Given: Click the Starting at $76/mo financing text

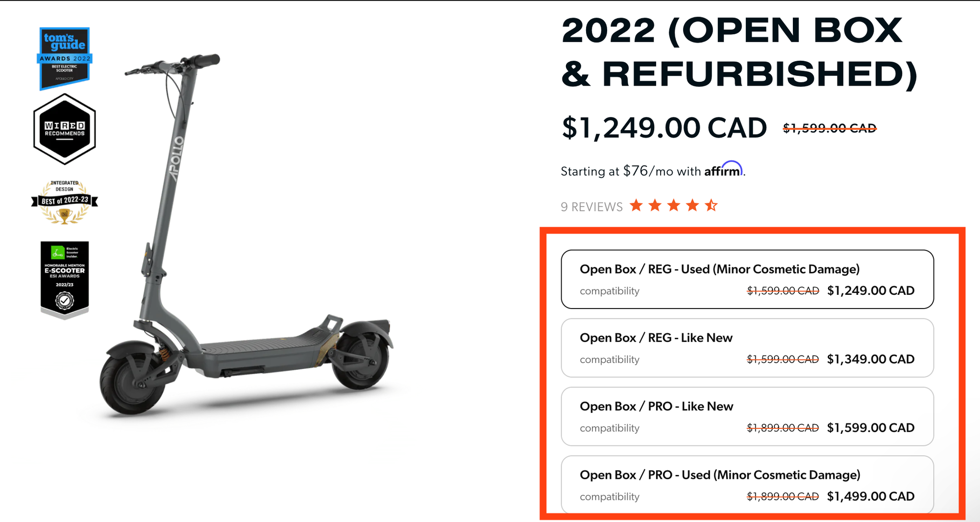Looking at the screenshot, I should pos(632,171).
